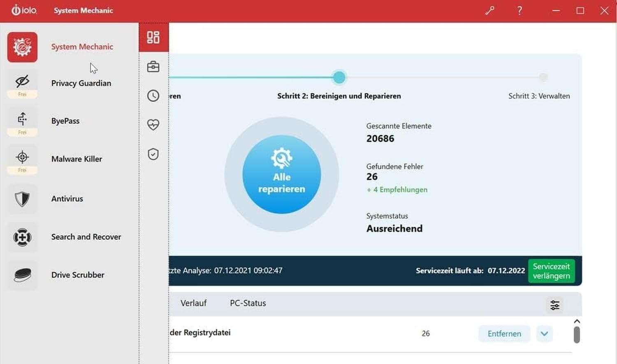
Task: Select Drive Scrubber from the product list
Action: pyautogui.click(x=78, y=275)
